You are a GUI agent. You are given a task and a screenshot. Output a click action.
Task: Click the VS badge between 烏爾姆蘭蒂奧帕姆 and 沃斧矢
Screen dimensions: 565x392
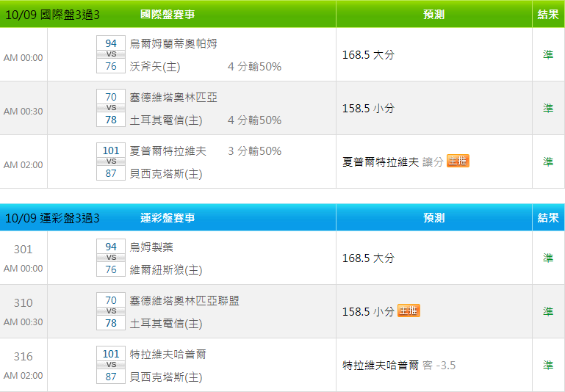coord(111,54)
